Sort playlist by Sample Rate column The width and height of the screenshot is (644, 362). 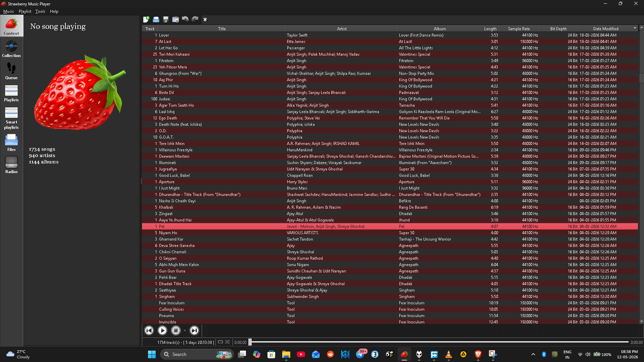click(x=519, y=29)
